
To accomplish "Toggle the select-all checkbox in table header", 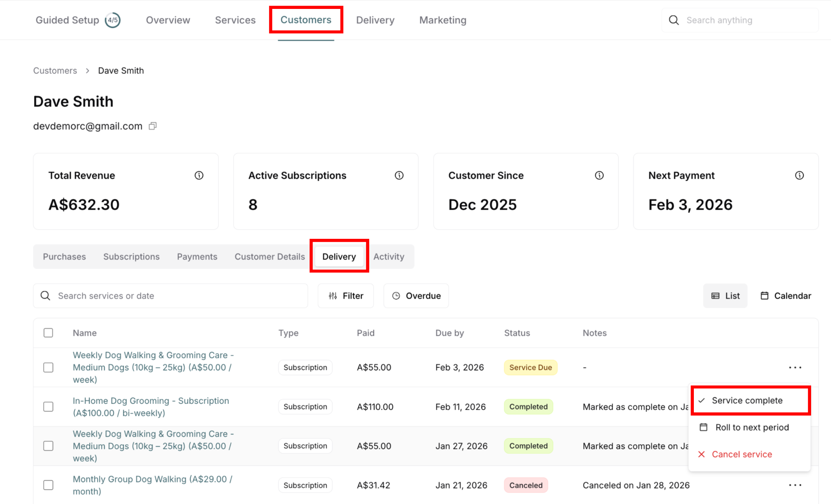I will point(48,333).
